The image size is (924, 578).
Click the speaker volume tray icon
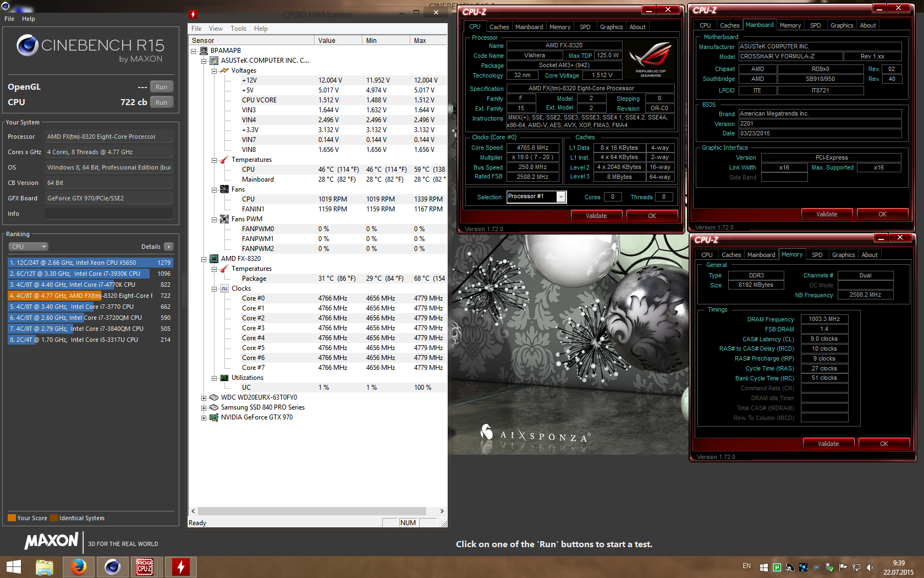point(870,567)
